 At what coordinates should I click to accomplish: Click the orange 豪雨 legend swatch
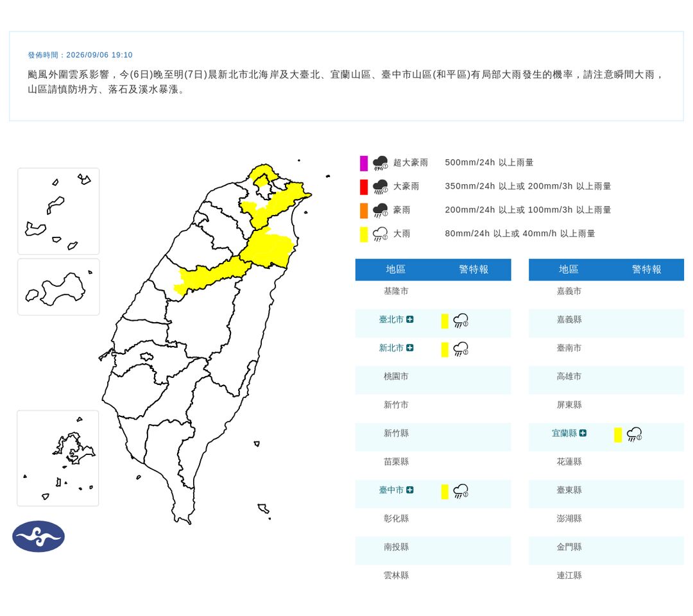coord(364,210)
